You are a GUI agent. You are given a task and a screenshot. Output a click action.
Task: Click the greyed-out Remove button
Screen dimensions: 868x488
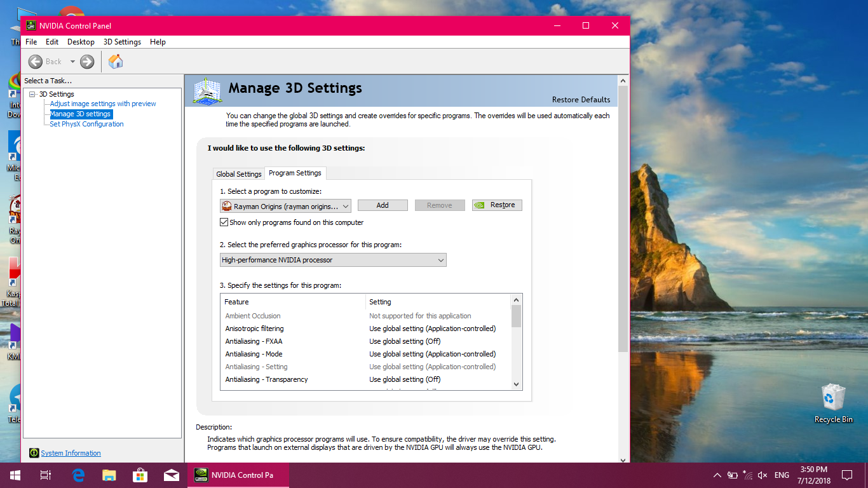(440, 205)
